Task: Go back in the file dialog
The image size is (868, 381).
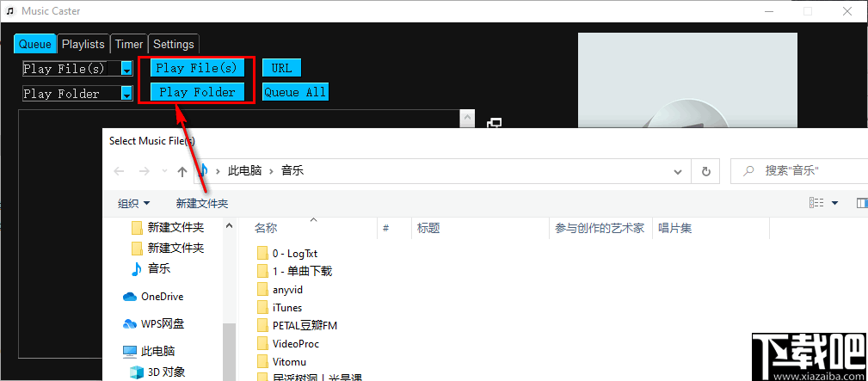Action: click(x=119, y=172)
